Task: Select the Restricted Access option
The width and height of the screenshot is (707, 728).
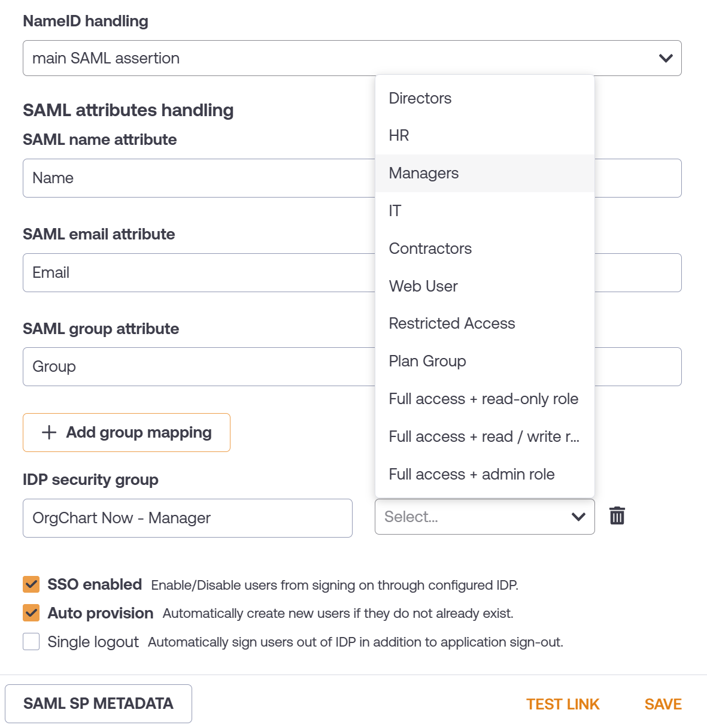Action: (x=484, y=323)
